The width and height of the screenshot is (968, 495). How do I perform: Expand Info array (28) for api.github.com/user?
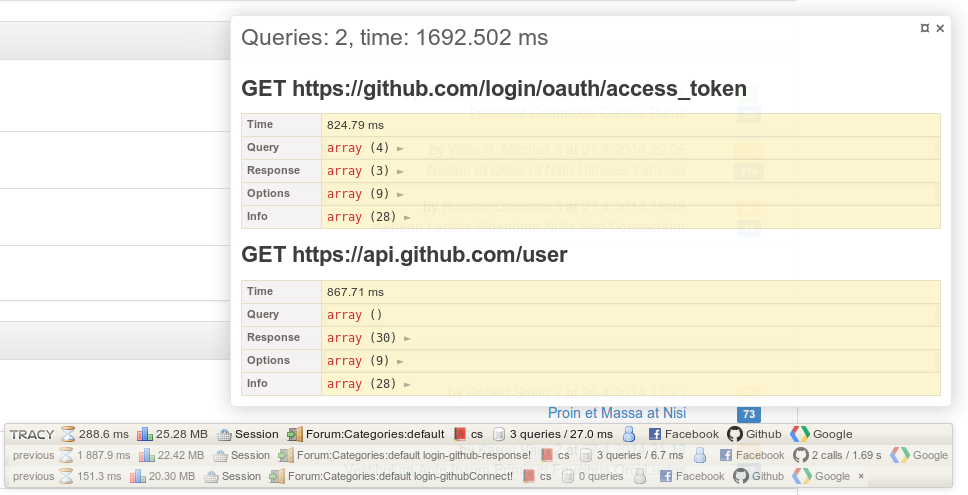pos(369,384)
